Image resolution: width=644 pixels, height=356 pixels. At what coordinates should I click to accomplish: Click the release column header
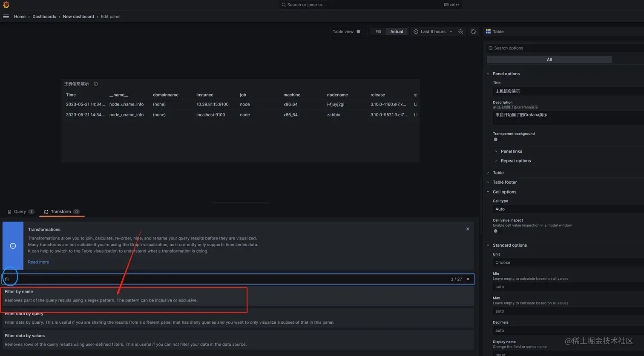click(x=378, y=95)
